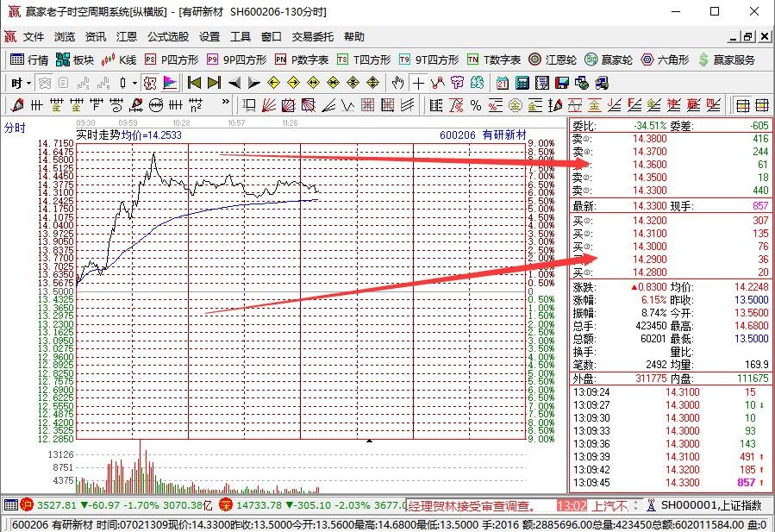Open the 六角形 hexagon tool

665,59
